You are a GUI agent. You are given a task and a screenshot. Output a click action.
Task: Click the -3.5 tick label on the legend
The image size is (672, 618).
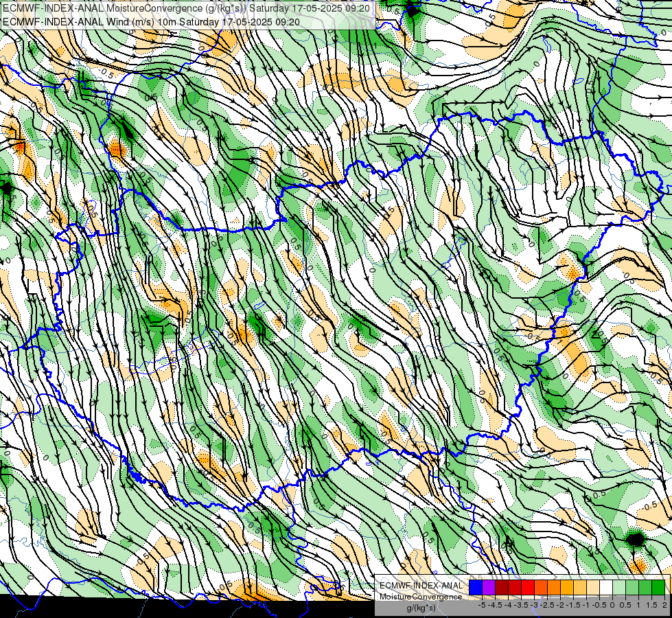[x=521, y=605]
